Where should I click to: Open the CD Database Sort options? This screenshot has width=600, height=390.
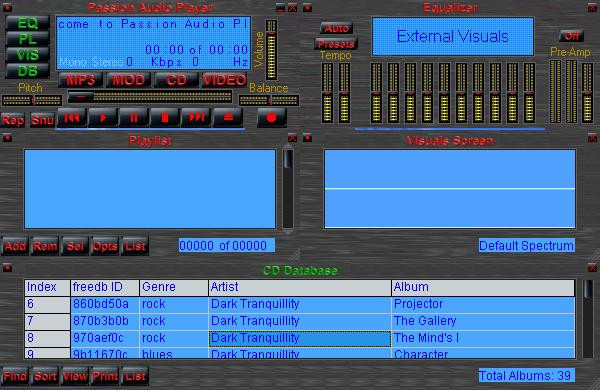click(x=45, y=376)
